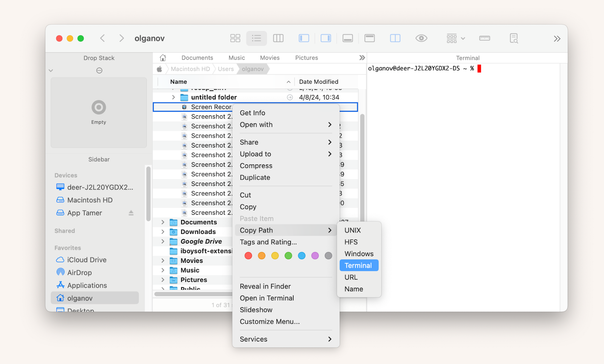Expand the untitled folder disclosure triangle

tap(173, 97)
